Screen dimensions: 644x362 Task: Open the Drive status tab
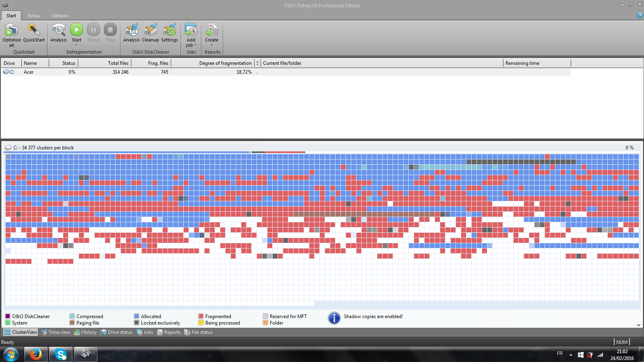click(116, 332)
